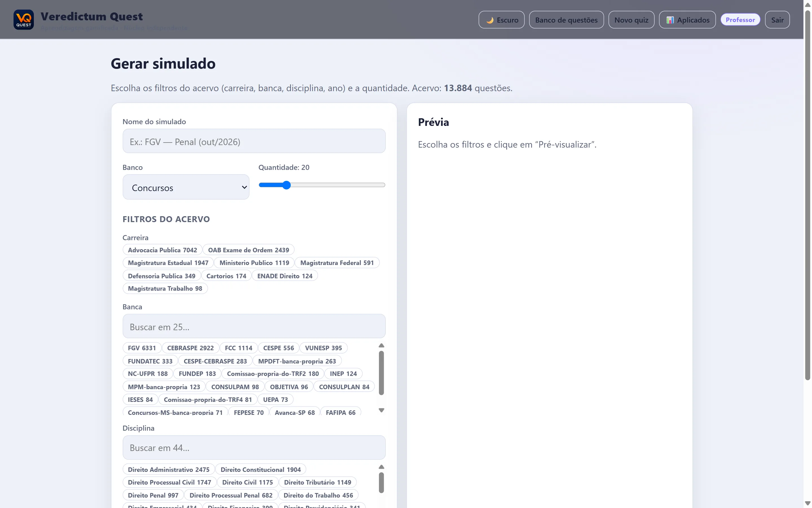
Task: Select the Direito Tributário chip
Action: click(317, 483)
